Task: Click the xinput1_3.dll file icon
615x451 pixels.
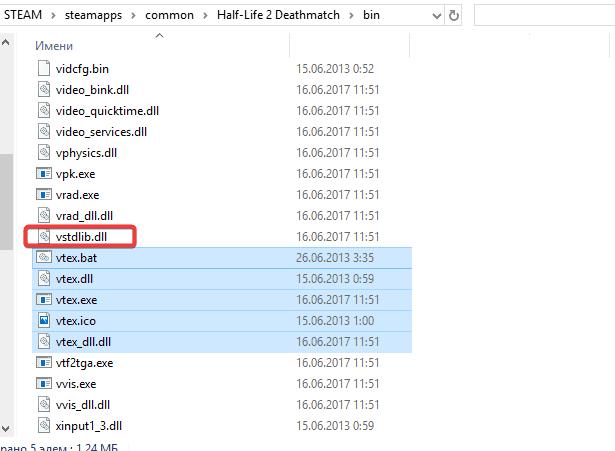Action: click(44, 426)
